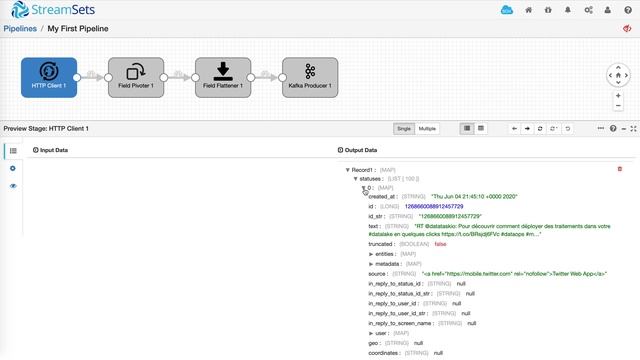Zoom in the canvas with plus
Screen dimensions: 640x360
pyautogui.click(x=618, y=96)
